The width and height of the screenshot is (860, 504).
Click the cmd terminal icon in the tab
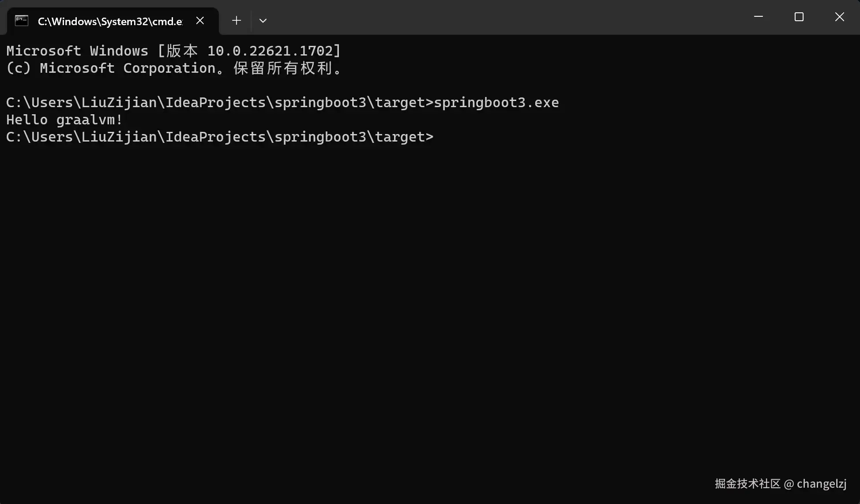(22, 21)
